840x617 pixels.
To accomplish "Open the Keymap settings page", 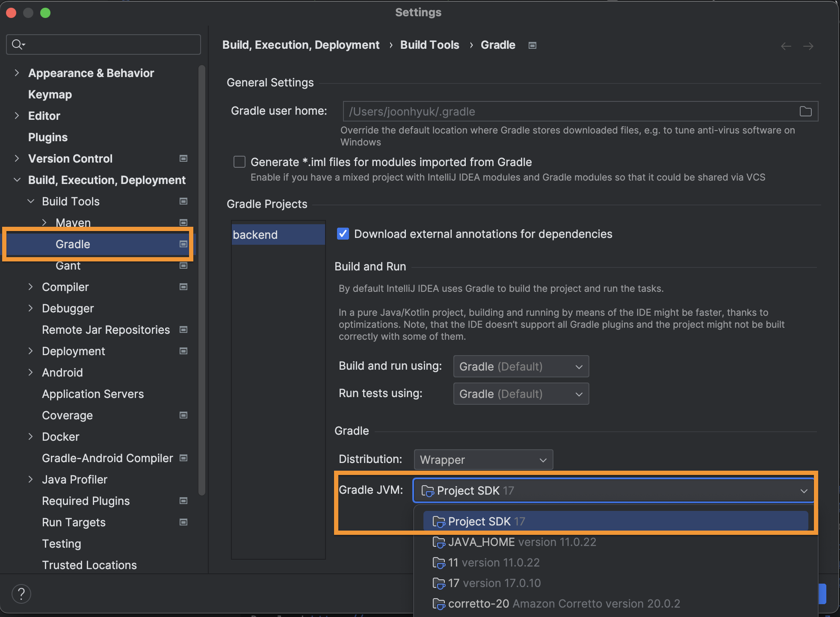I will tap(50, 95).
